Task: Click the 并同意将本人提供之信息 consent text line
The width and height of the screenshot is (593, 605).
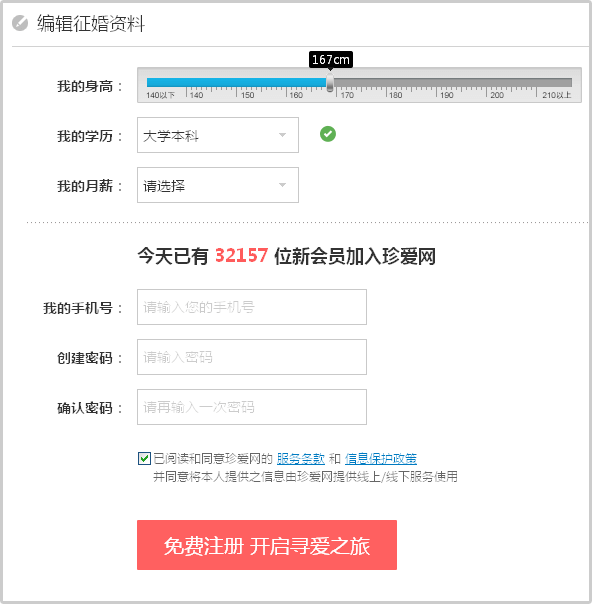Action: click(305, 477)
